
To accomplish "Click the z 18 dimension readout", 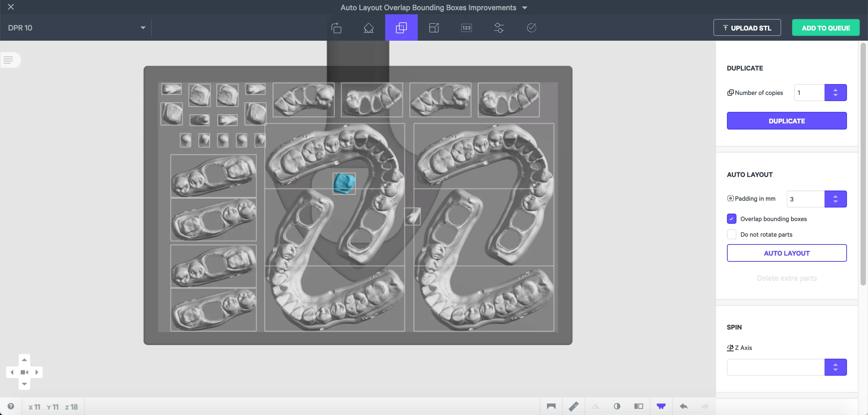I will [71, 407].
